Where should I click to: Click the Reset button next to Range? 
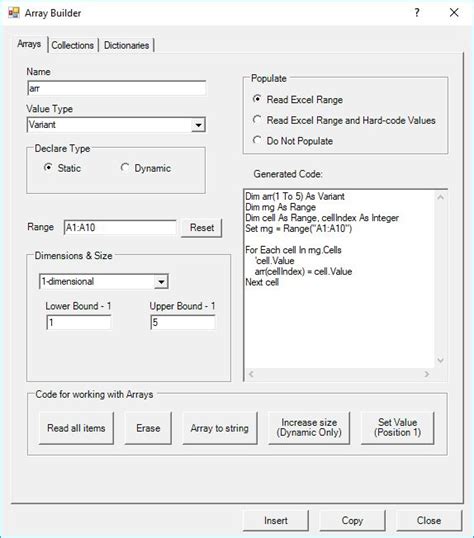tap(202, 227)
